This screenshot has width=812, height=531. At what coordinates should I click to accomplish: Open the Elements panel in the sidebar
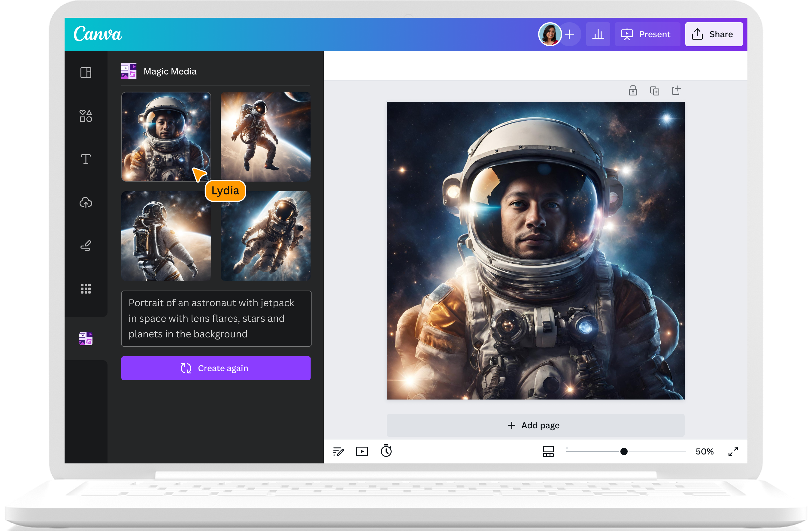(x=86, y=116)
